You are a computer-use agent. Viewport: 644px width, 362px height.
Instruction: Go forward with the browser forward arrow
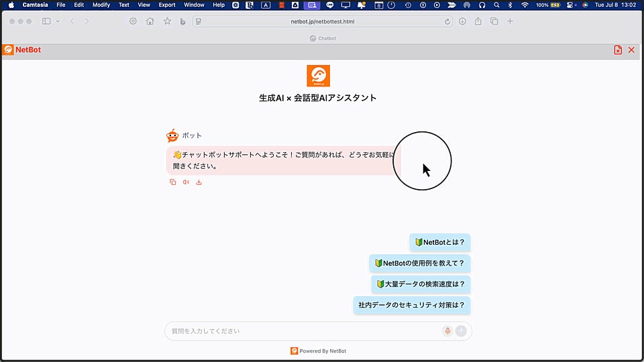(87, 21)
